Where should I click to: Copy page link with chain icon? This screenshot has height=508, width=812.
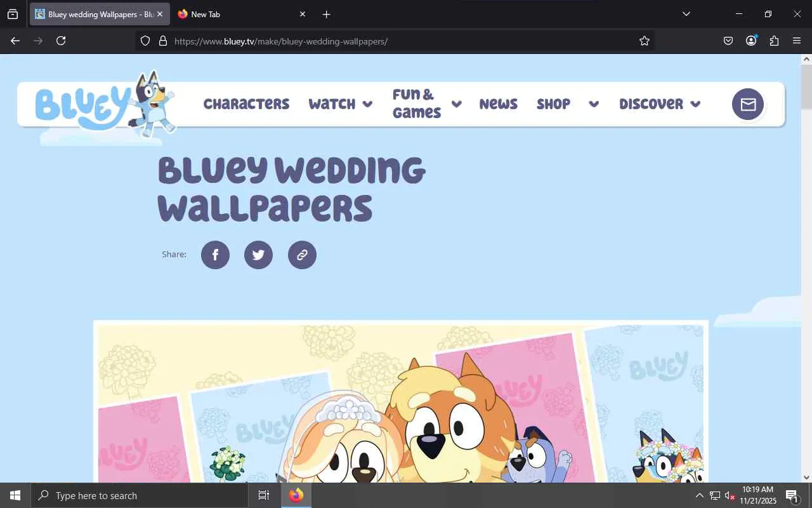click(302, 255)
